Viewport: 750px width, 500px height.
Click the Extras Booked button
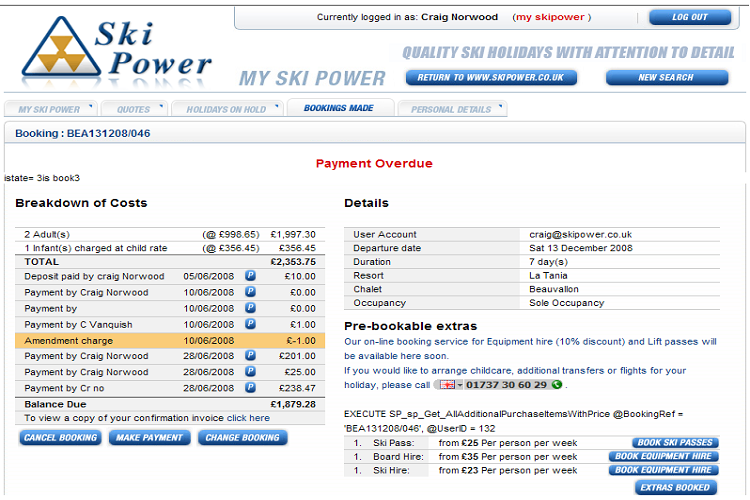(675, 488)
